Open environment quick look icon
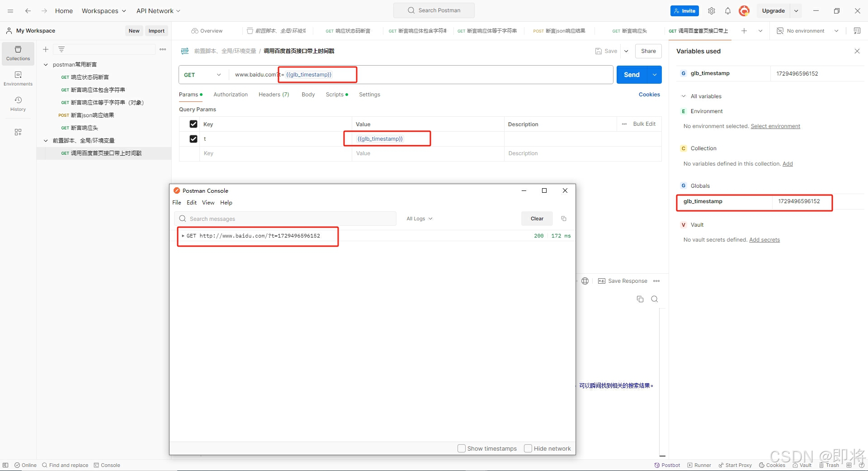The image size is (868, 471). click(x=857, y=31)
